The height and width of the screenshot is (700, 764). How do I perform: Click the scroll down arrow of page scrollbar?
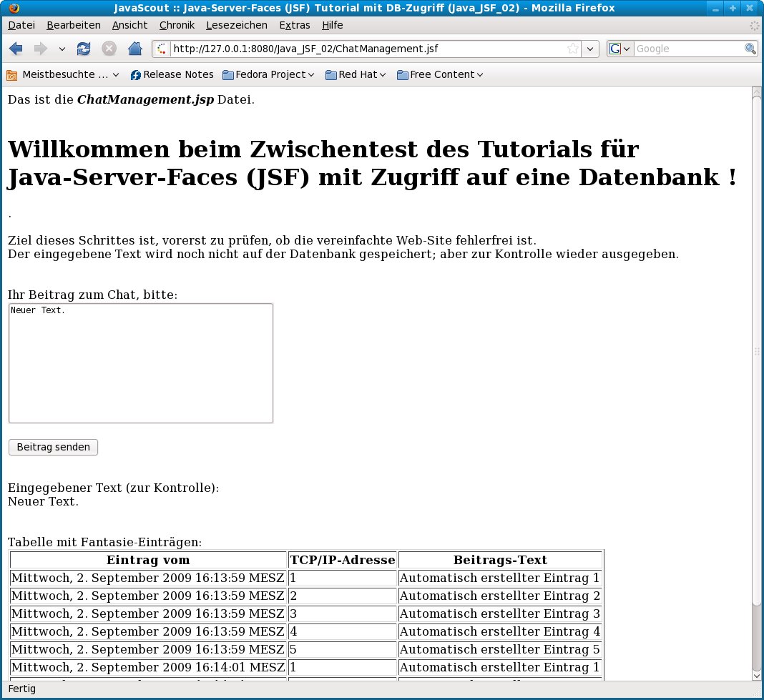[757, 675]
